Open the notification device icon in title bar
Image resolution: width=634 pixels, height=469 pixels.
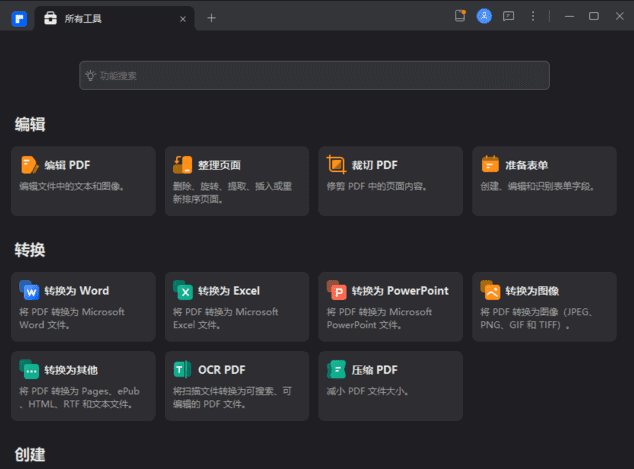click(460, 16)
